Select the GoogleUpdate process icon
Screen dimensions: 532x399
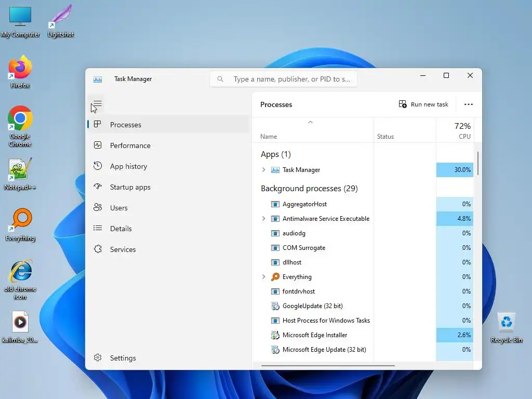275,306
